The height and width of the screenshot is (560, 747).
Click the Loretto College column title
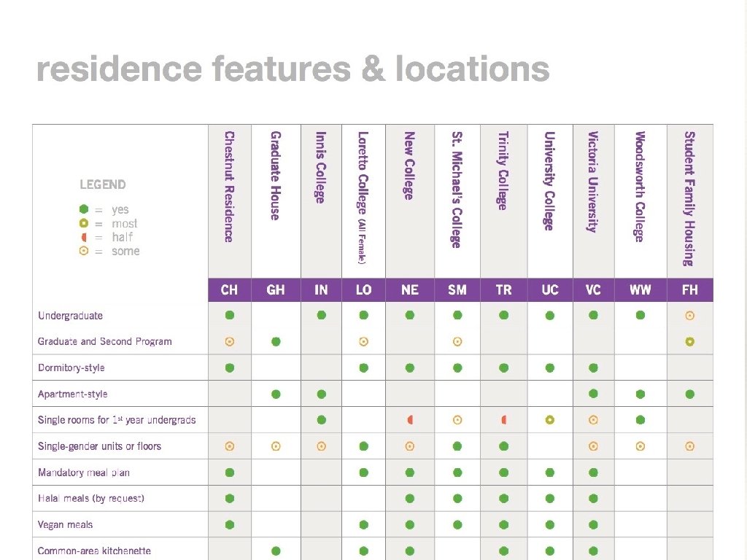pyautogui.click(x=363, y=198)
